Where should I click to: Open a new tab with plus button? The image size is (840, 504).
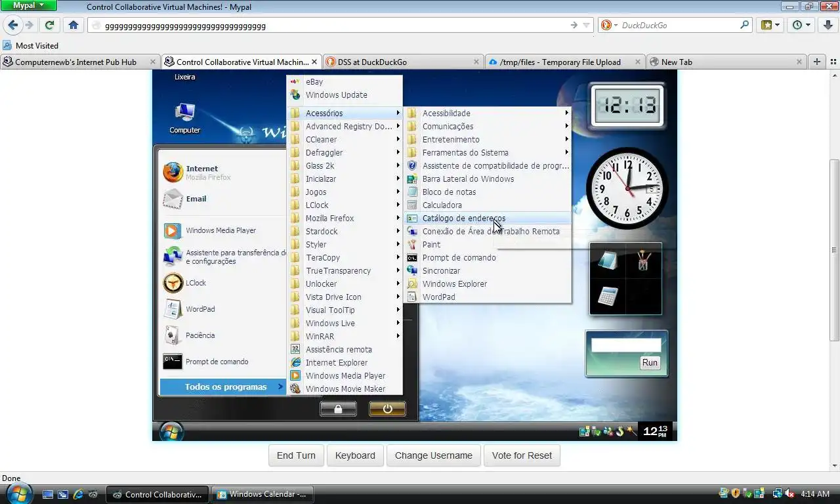point(816,62)
